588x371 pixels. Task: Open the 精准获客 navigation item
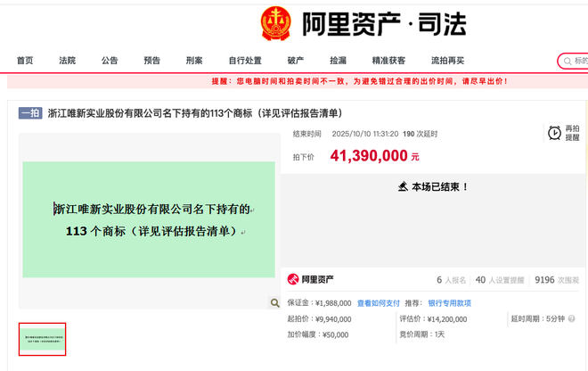pyautogui.click(x=388, y=61)
